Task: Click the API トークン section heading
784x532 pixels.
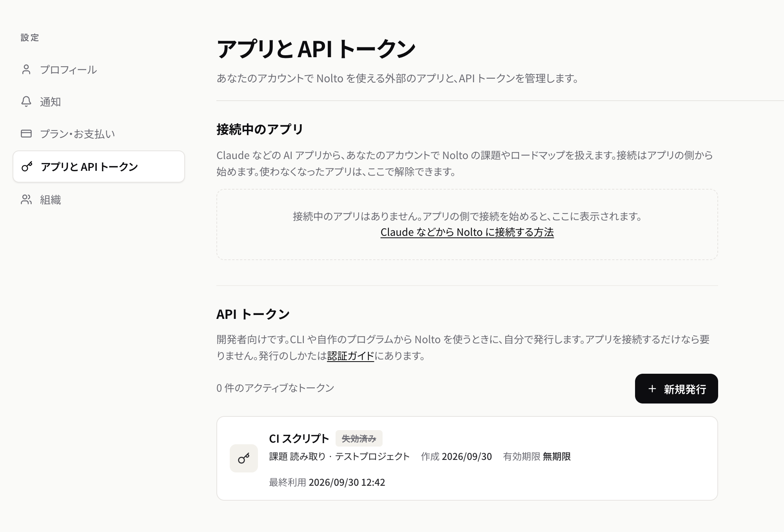Action: coord(253,314)
